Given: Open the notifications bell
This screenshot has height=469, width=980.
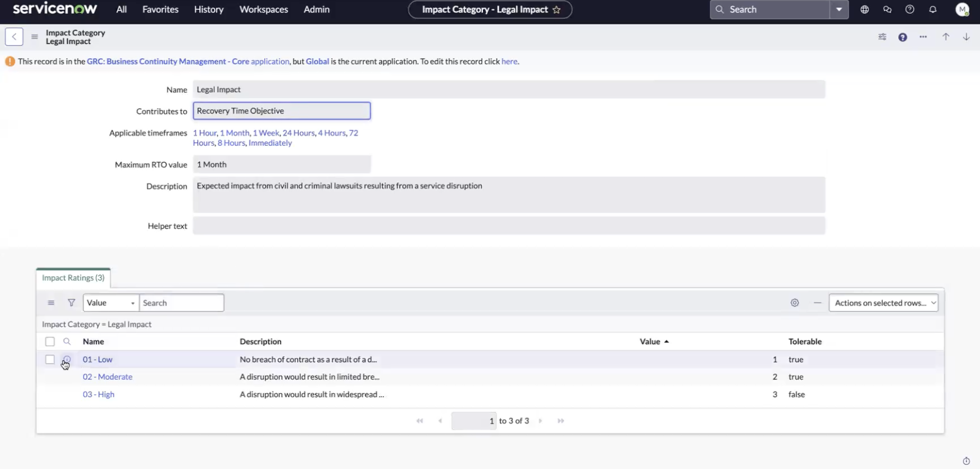Looking at the screenshot, I should pos(933,9).
